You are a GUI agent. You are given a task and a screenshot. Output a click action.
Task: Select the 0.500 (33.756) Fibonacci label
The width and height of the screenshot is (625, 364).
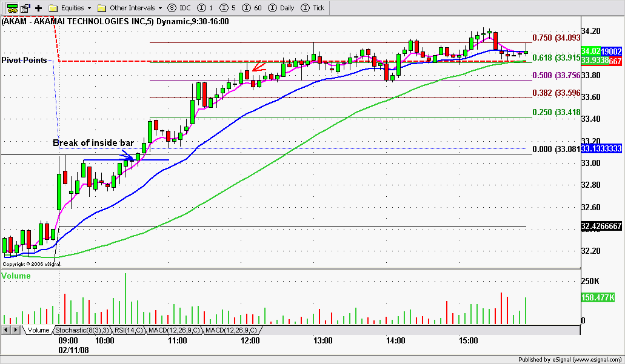pyautogui.click(x=556, y=75)
